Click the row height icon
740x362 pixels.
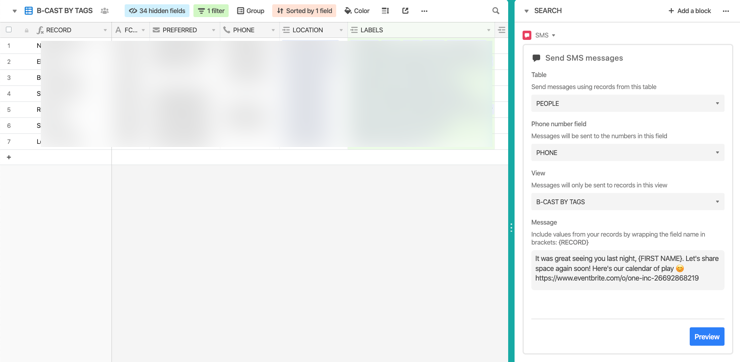[x=385, y=10]
